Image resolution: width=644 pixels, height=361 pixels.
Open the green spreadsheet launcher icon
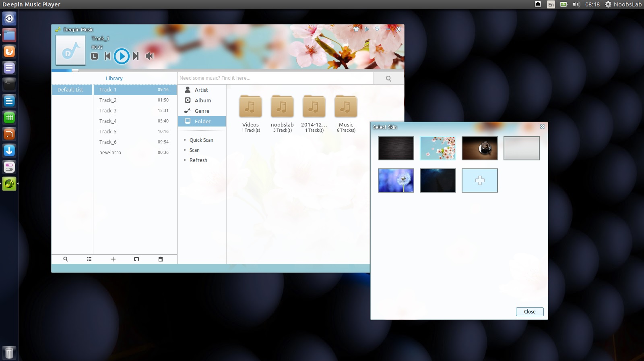(x=9, y=118)
